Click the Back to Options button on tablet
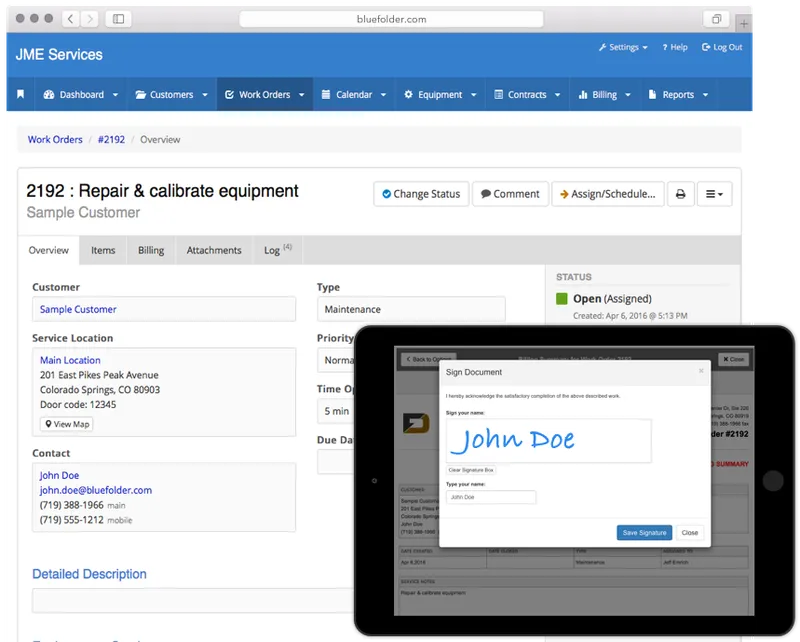800x642 pixels. [x=429, y=359]
